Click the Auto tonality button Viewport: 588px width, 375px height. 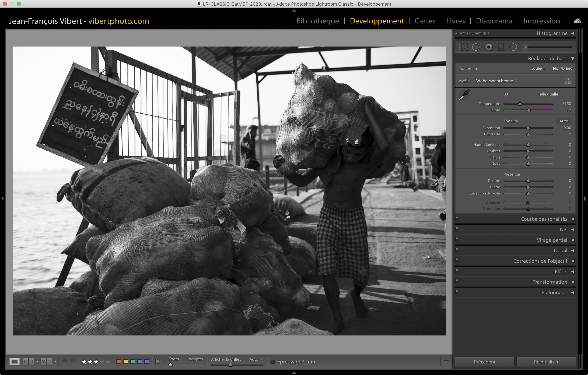coord(563,121)
